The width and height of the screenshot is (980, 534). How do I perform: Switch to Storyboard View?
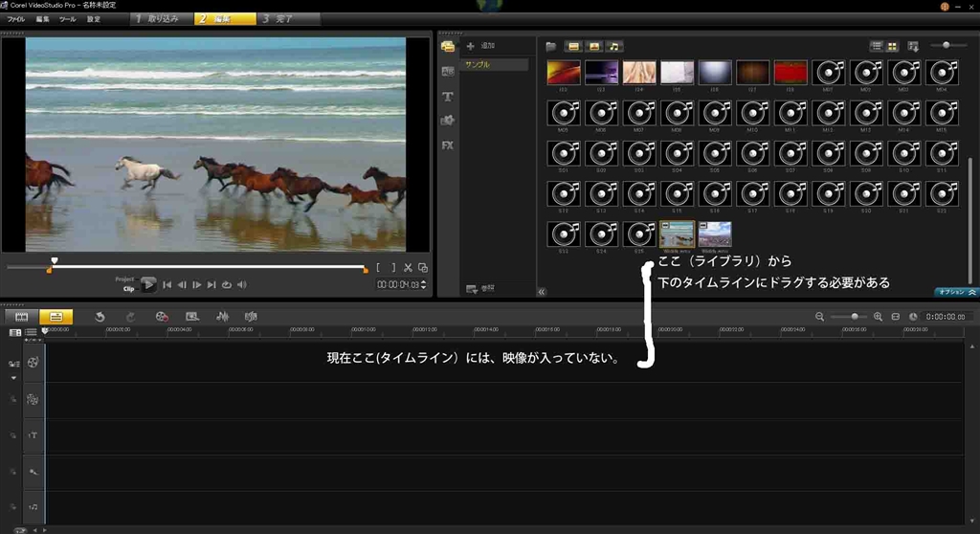(x=20, y=316)
